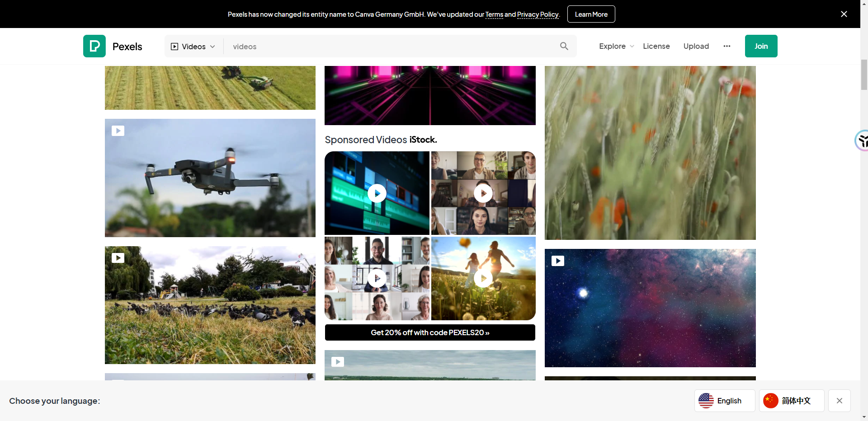Click the search magnifier icon
This screenshot has width=868, height=421.
click(564, 46)
